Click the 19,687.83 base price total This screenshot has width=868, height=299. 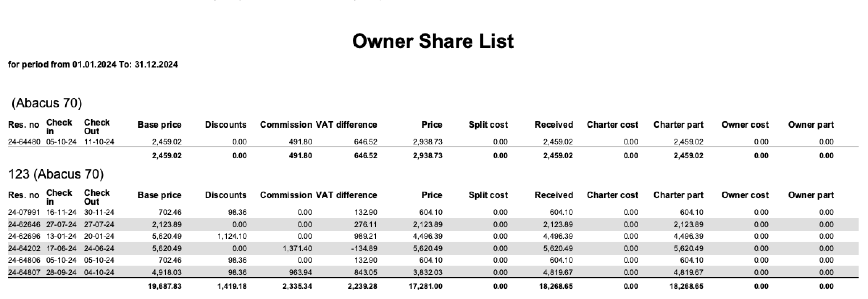(164, 286)
